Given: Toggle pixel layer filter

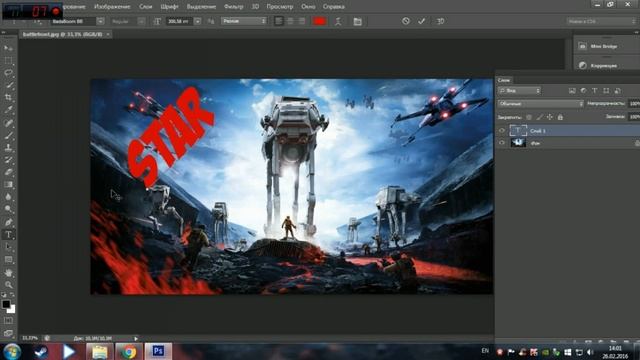Looking at the screenshot, I should [x=572, y=91].
